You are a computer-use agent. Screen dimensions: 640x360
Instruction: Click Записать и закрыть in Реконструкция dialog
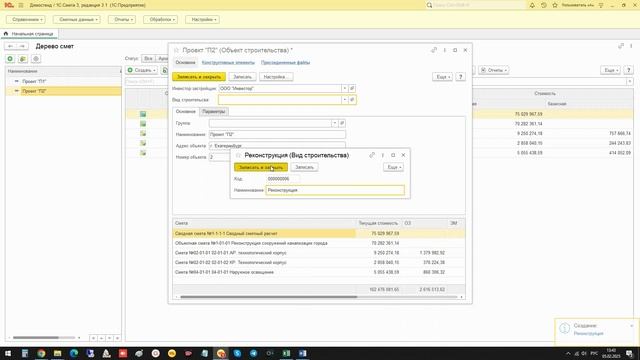point(261,167)
